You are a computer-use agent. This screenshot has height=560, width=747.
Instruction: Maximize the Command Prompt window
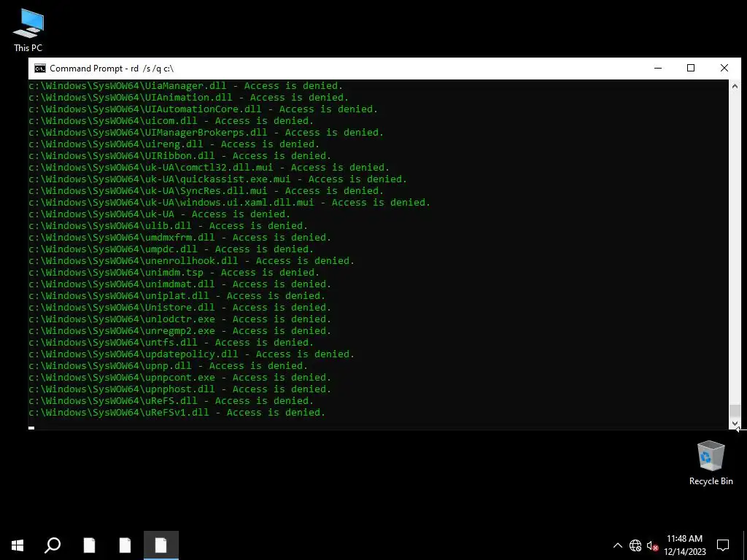691,68
